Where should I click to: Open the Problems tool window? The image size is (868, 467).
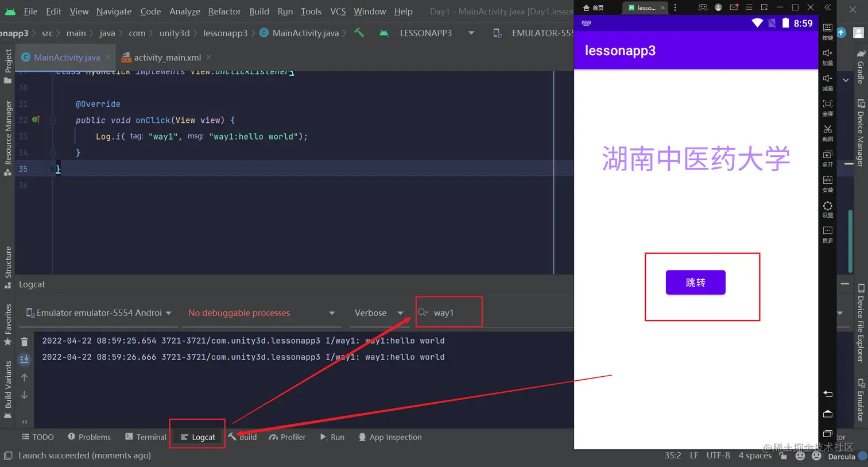(89, 437)
